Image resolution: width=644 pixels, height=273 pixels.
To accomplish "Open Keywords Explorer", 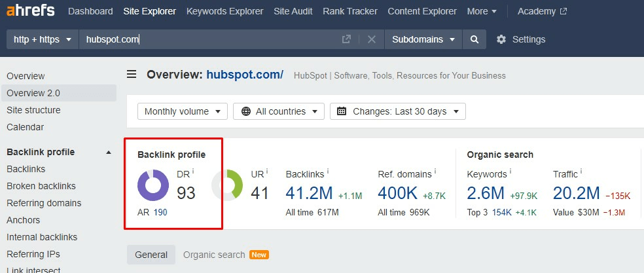I will [x=225, y=11].
